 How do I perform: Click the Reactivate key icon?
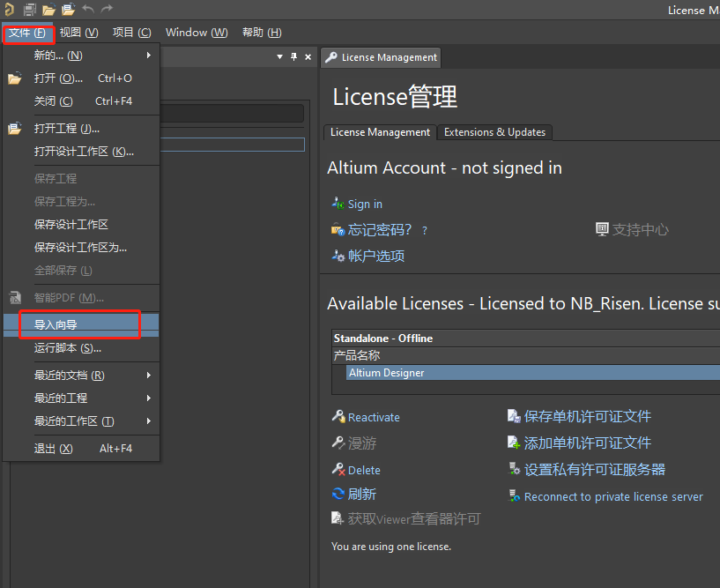click(338, 417)
